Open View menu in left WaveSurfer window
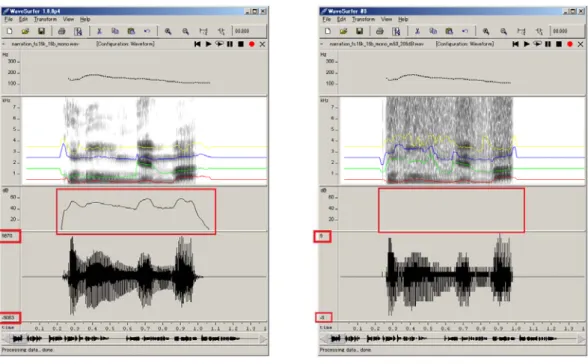Viewport: 588px width, 364px height. tap(68, 19)
